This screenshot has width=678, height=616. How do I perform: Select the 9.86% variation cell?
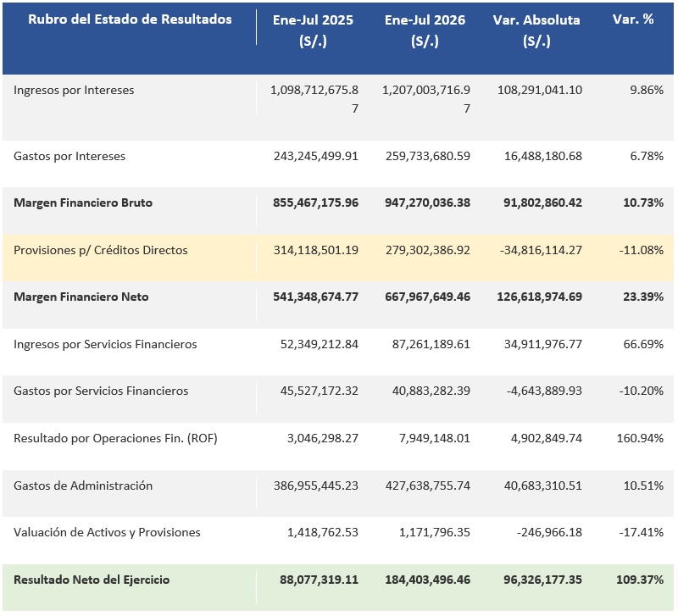(647, 90)
